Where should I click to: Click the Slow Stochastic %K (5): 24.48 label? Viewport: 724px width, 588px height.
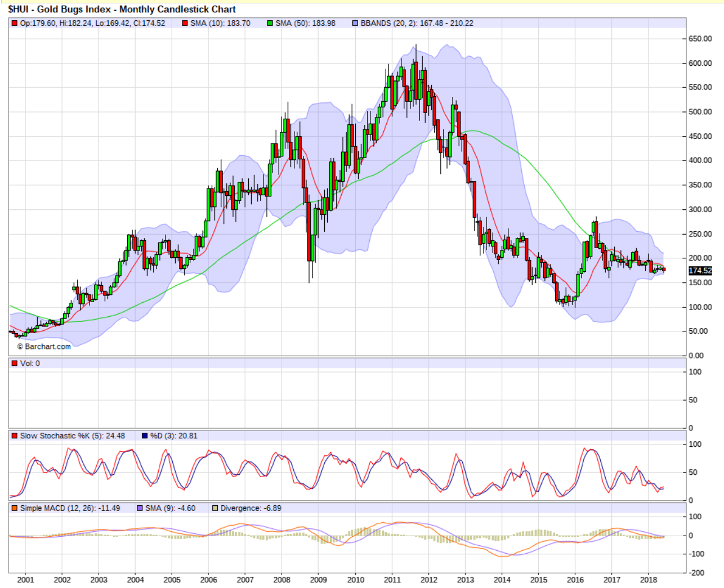coord(73,436)
